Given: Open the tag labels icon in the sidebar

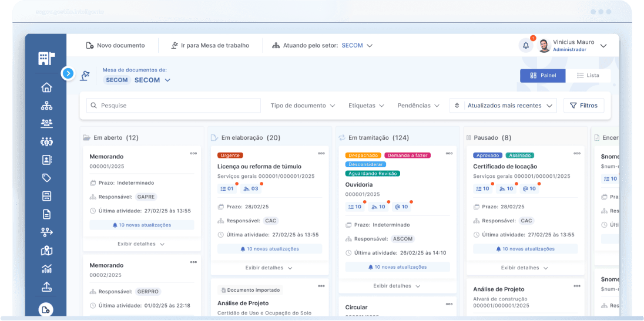Looking at the screenshot, I should [x=46, y=177].
